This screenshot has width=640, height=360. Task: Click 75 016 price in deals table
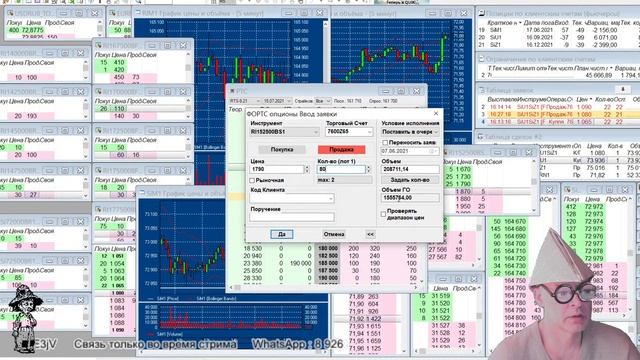pyautogui.click(x=595, y=168)
